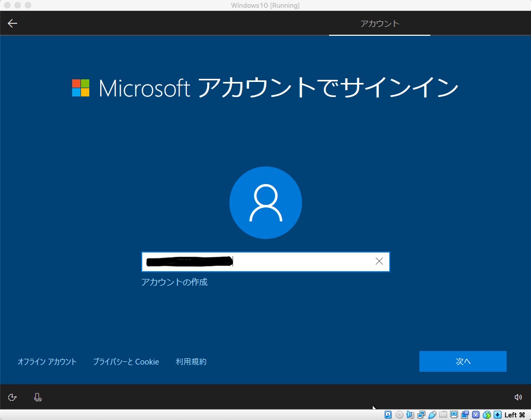Open VirtualBox audio settings icon
531x420 pixels.
(410, 415)
